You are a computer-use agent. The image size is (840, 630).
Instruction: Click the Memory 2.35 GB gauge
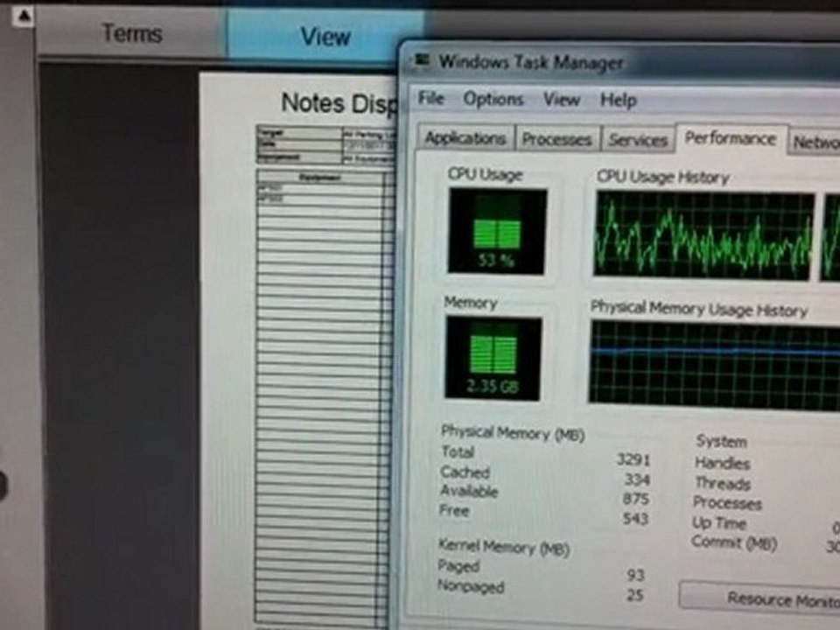[x=493, y=359]
